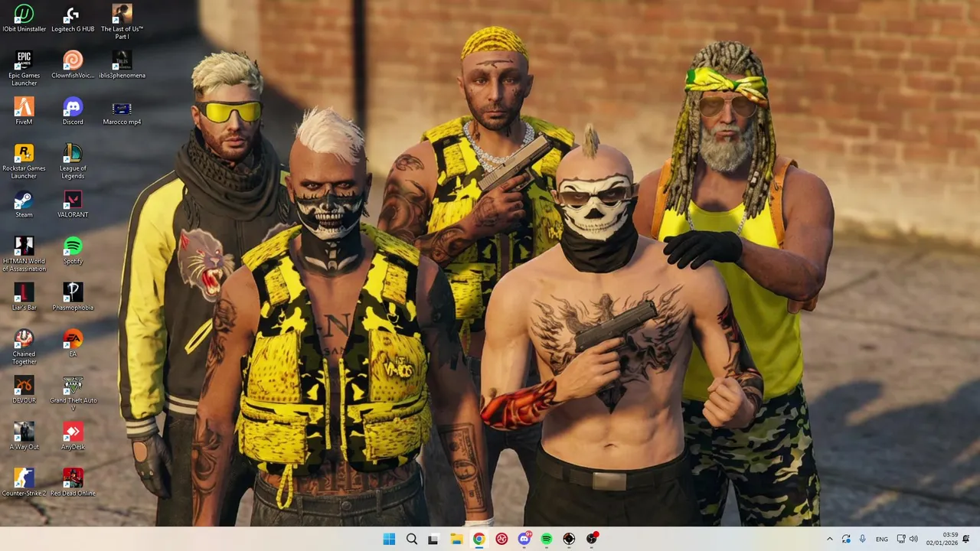This screenshot has height=551, width=980.
Task: Launch Discord from the desktop
Action: pyautogui.click(x=73, y=111)
